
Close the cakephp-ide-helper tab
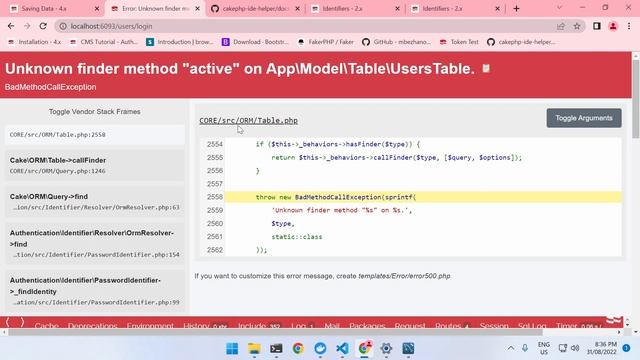tap(298, 9)
